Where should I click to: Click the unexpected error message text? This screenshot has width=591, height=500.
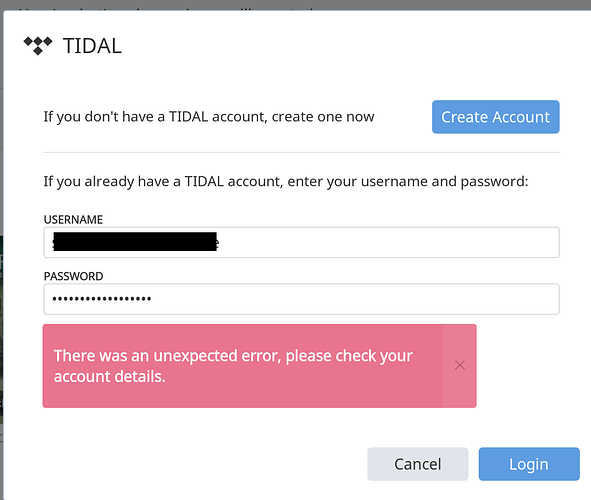(x=233, y=366)
